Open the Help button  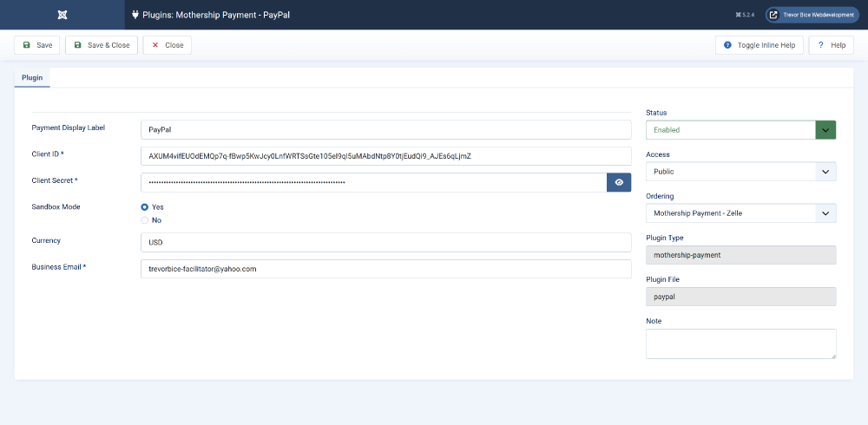pyautogui.click(x=831, y=45)
